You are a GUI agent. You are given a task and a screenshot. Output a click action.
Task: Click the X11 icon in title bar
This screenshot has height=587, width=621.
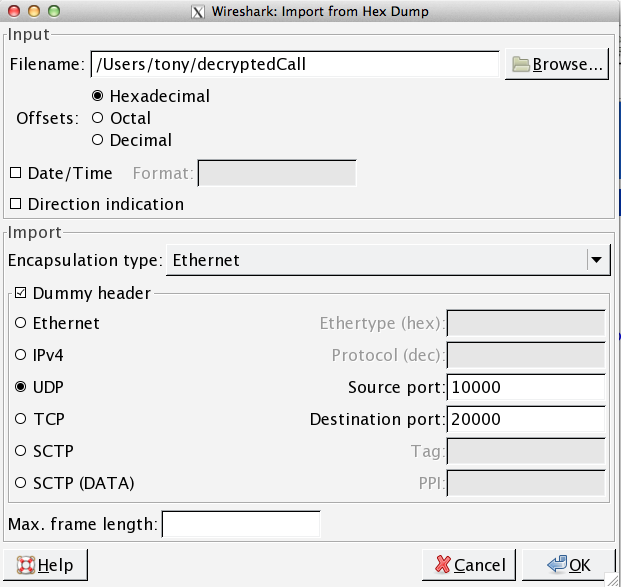[198, 11]
